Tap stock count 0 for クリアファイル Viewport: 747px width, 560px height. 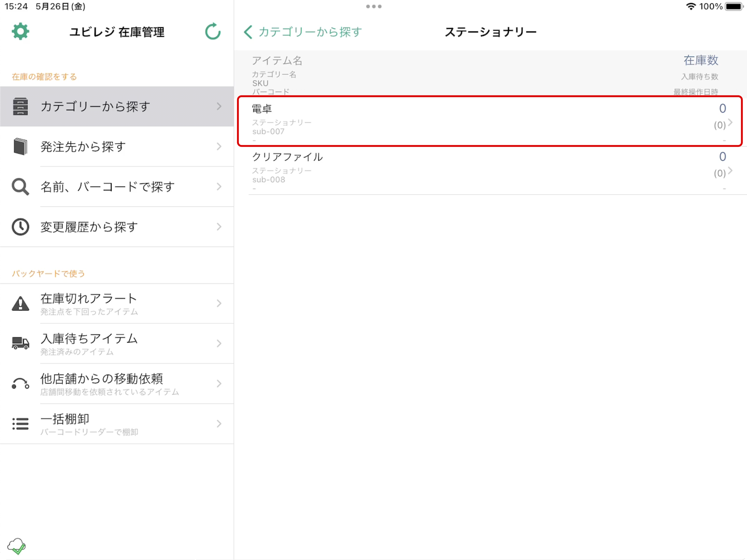point(722,157)
